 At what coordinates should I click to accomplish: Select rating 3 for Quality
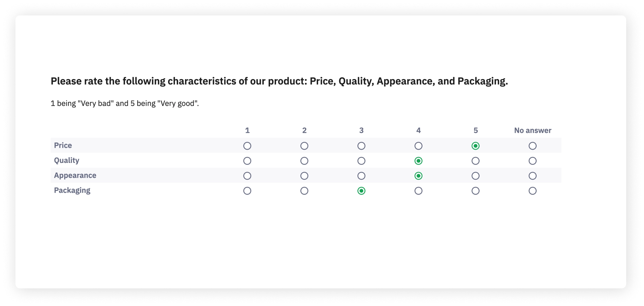click(361, 161)
